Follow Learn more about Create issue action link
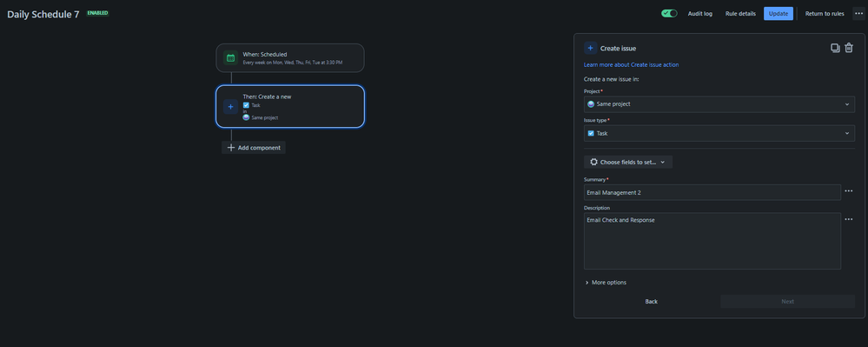Viewport: 868px width, 347px height. [631, 65]
